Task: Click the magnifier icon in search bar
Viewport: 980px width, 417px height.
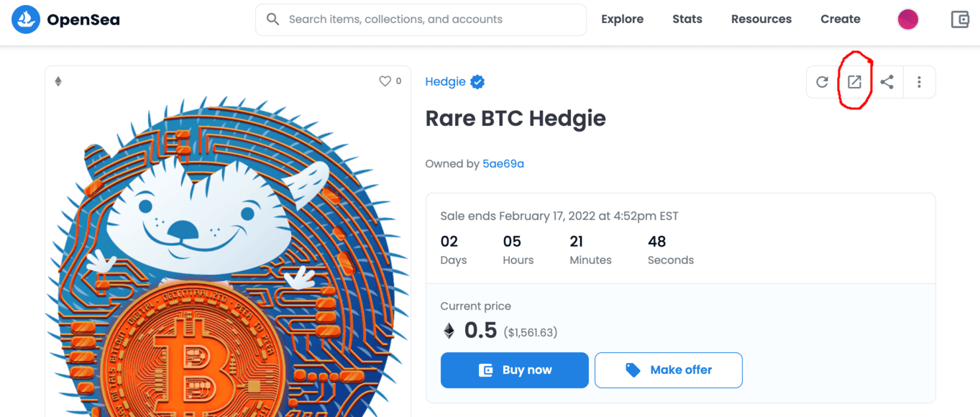Action: pos(273,19)
